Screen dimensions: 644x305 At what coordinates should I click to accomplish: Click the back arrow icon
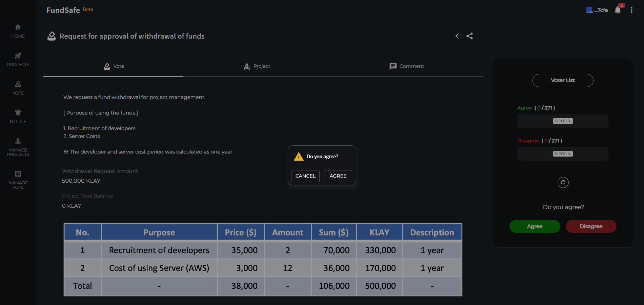point(458,36)
